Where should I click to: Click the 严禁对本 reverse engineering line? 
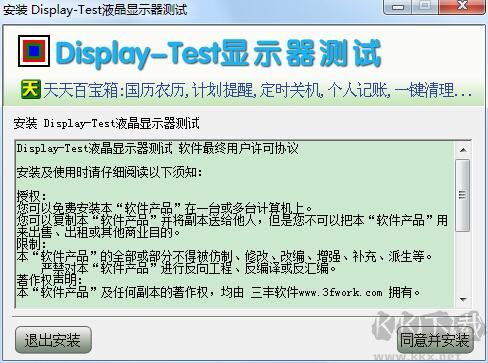coord(189,268)
